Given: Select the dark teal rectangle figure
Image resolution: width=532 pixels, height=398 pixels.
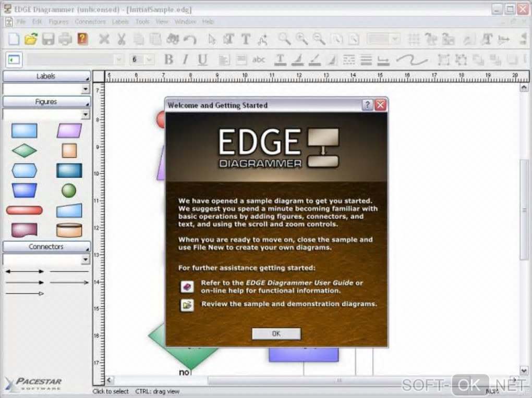Looking at the screenshot, I should 69,170.
